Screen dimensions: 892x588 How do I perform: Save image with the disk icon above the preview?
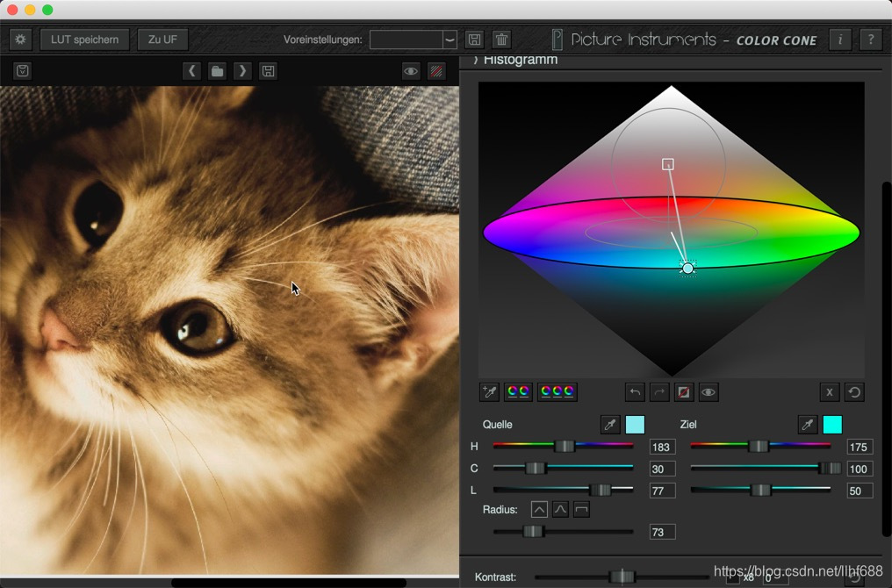tap(268, 71)
